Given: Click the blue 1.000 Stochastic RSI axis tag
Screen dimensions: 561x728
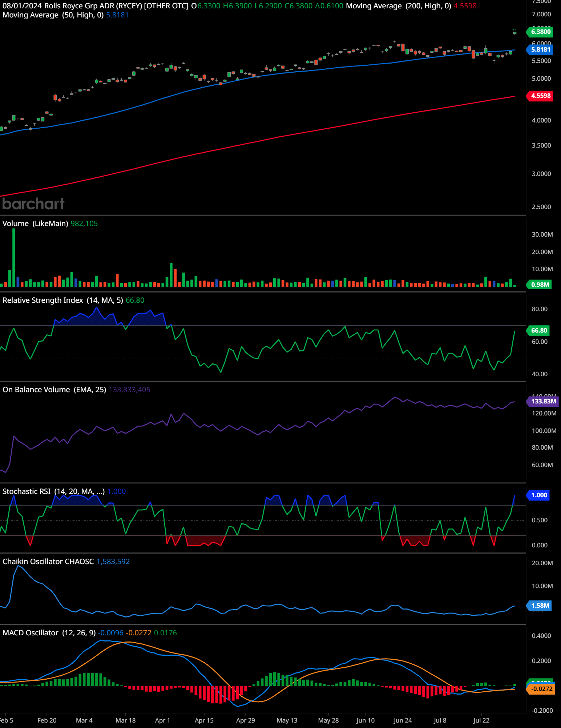Looking at the screenshot, I should 538,495.
